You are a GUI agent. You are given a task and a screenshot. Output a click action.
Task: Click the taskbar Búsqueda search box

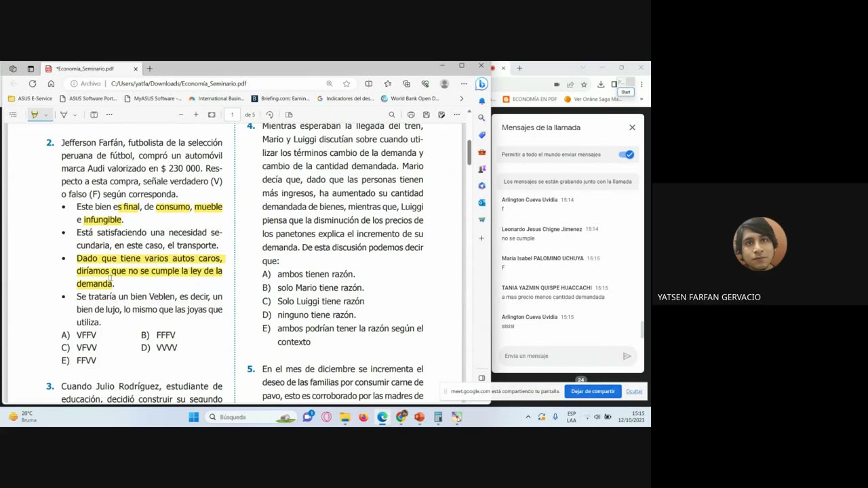tap(253, 417)
